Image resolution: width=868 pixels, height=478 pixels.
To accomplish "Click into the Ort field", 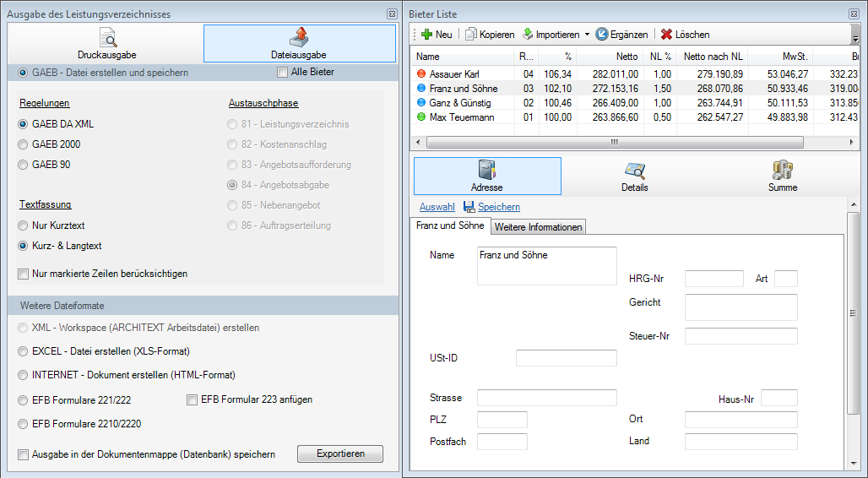I will coord(741,419).
